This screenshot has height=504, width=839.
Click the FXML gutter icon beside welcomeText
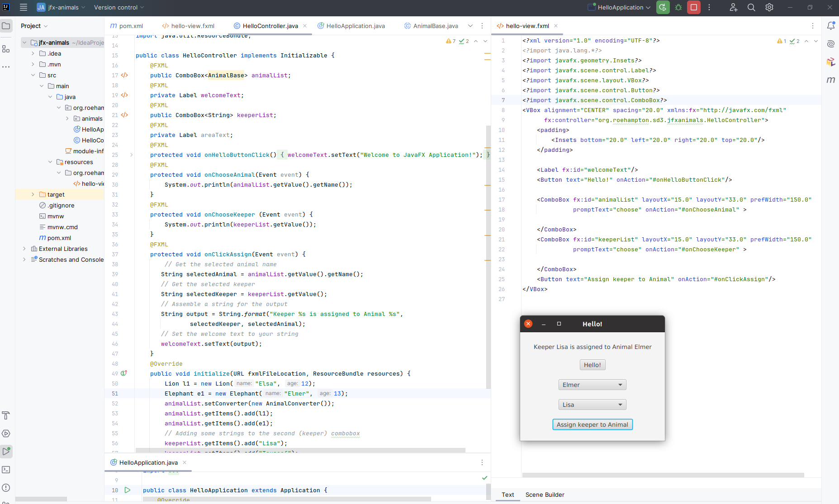tap(125, 95)
